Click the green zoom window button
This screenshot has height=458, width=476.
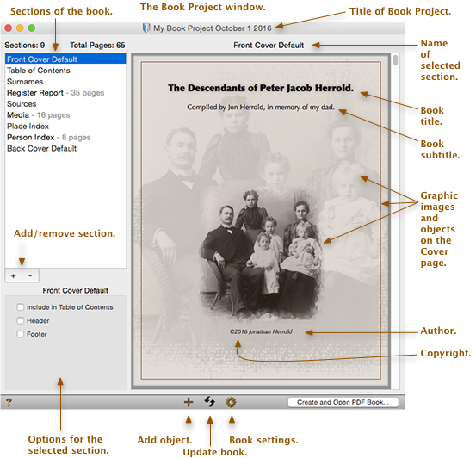[x=32, y=28]
